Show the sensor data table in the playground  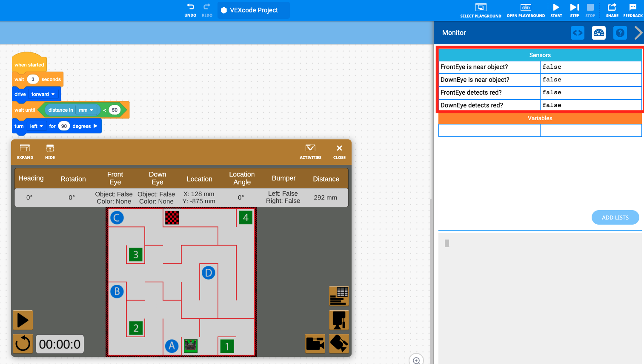coord(338,296)
